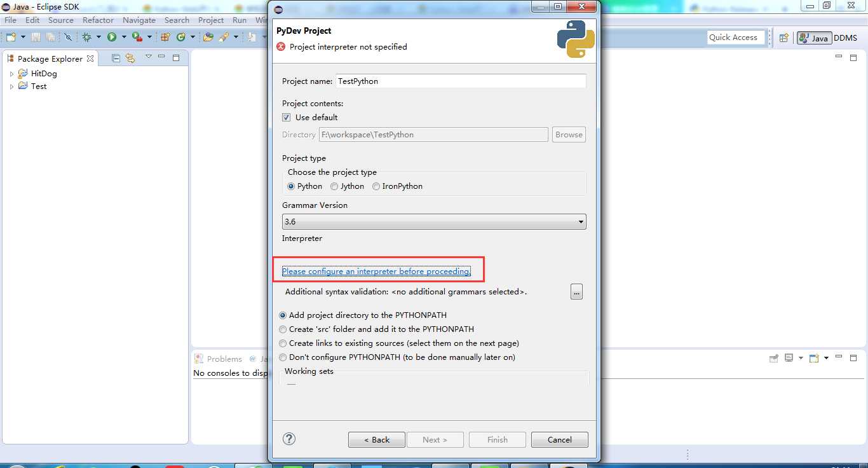Select the Python project type
The image size is (868, 468).
291,186
